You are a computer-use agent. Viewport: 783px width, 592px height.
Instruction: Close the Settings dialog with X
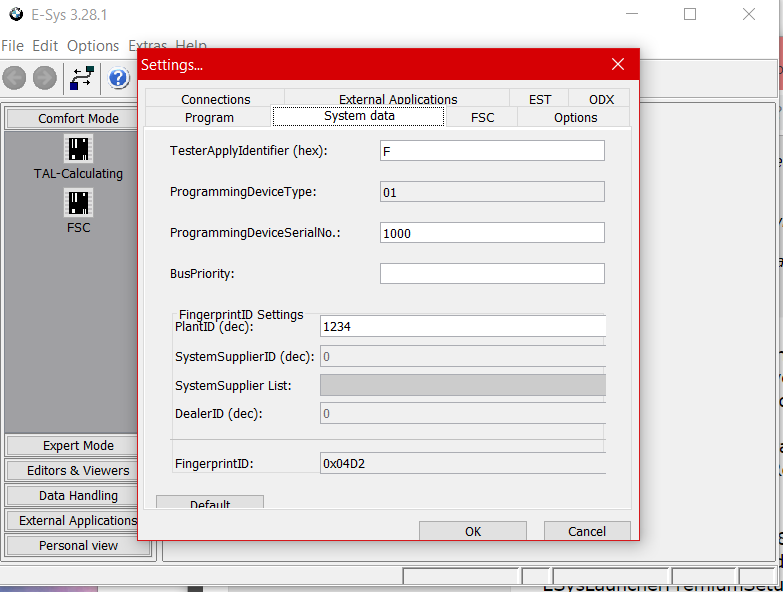click(617, 65)
